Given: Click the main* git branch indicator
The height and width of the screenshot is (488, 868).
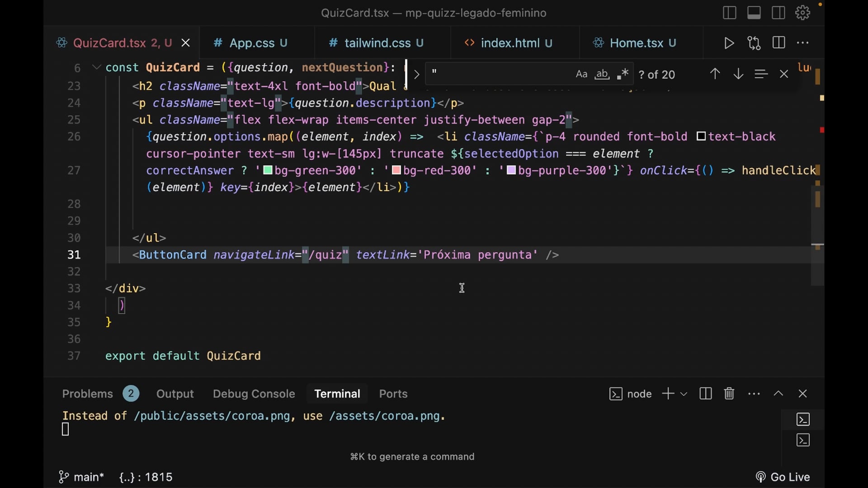Looking at the screenshot, I should [82, 477].
